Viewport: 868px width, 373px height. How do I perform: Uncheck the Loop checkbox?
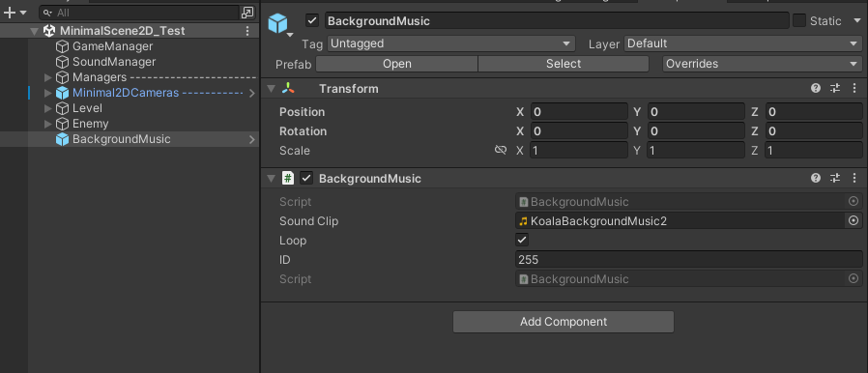click(x=521, y=241)
